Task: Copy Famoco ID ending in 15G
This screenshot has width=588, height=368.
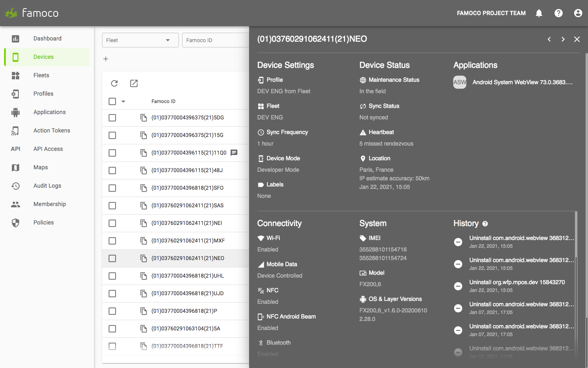Action: pos(144,135)
